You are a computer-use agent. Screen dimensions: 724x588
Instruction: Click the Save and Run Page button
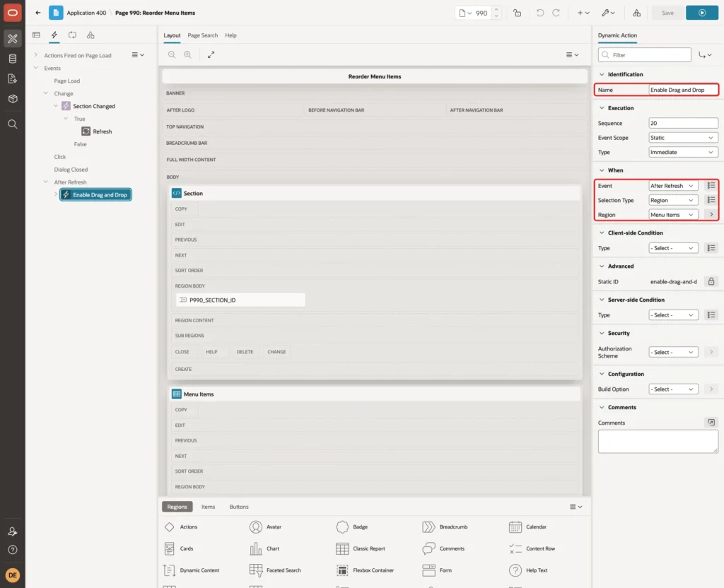[x=702, y=13]
